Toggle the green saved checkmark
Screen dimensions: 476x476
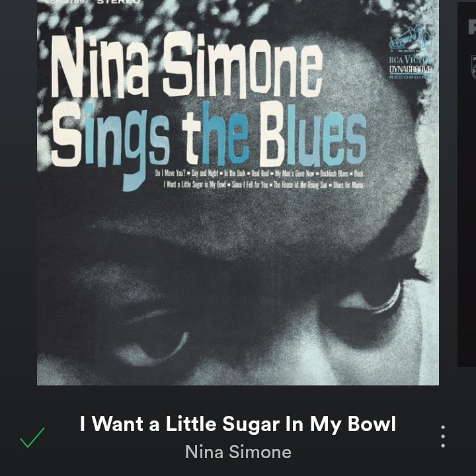tap(32, 437)
